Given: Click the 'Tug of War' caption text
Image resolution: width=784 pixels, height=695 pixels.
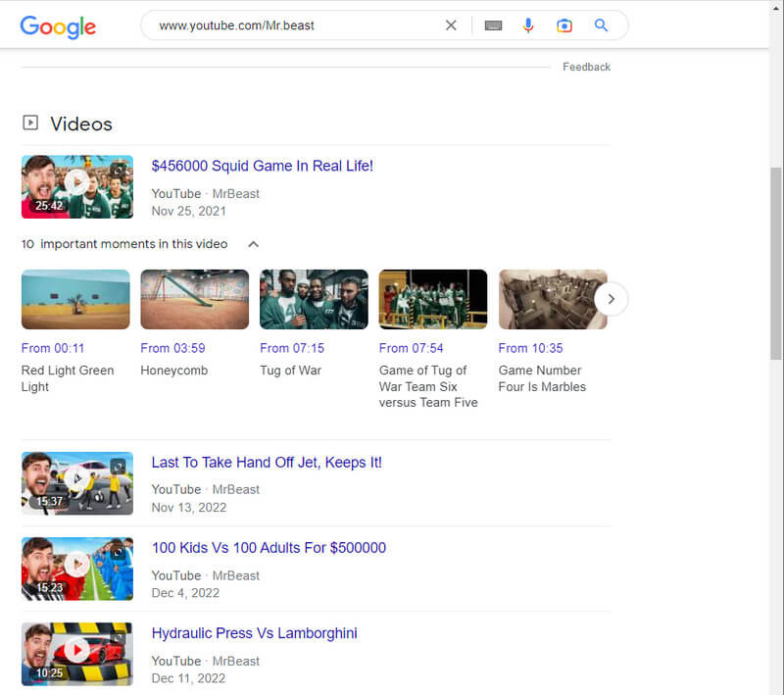Looking at the screenshot, I should (290, 371).
